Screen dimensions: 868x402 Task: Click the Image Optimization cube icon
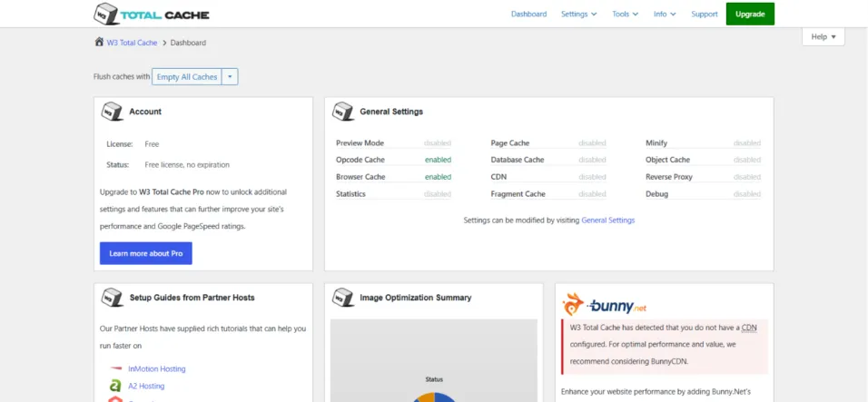tap(343, 298)
